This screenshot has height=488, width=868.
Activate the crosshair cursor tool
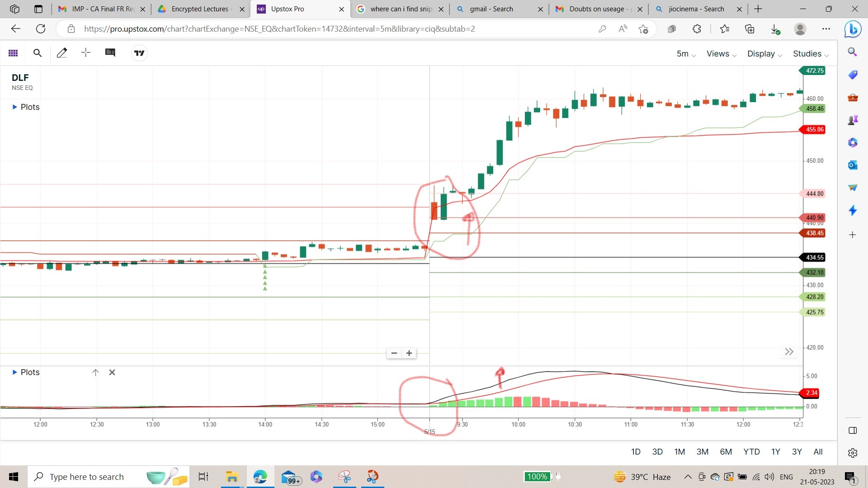coord(85,53)
